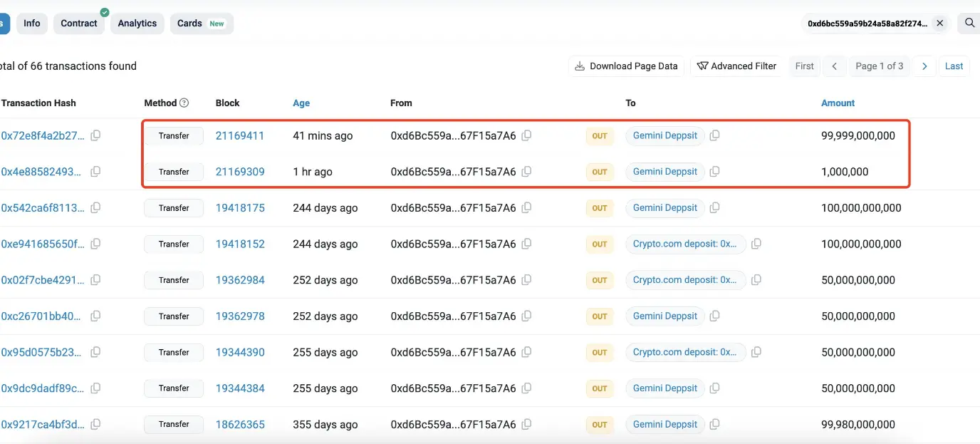Copy From address in block 21169309 row
Image resolution: width=980 pixels, height=444 pixels.
(x=526, y=172)
